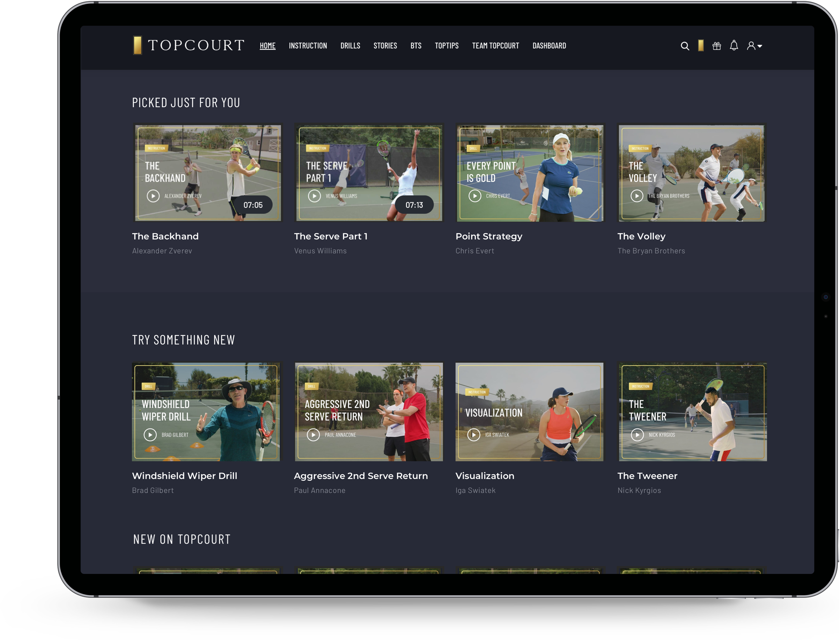The width and height of the screenshot is (840, 640).
Task: Open The Serve Part 1 by Venus Williams
Action: click(x=369, y=173)
